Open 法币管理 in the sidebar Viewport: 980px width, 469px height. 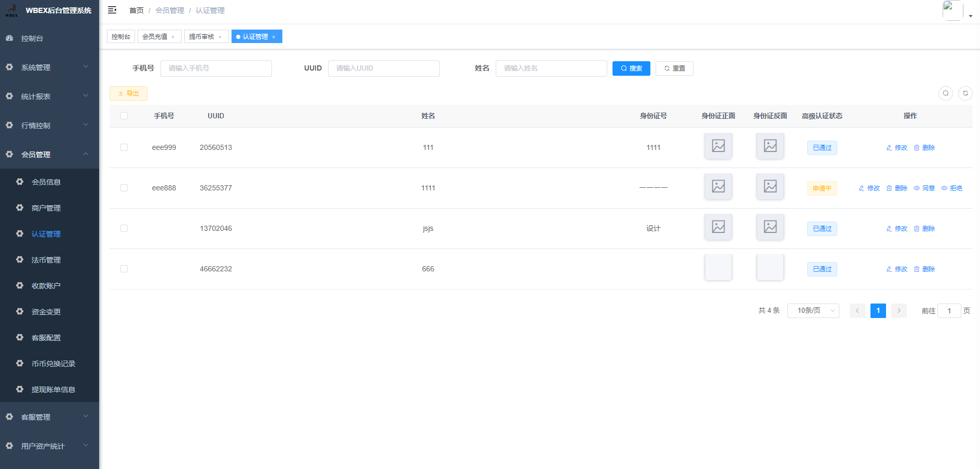46,260
